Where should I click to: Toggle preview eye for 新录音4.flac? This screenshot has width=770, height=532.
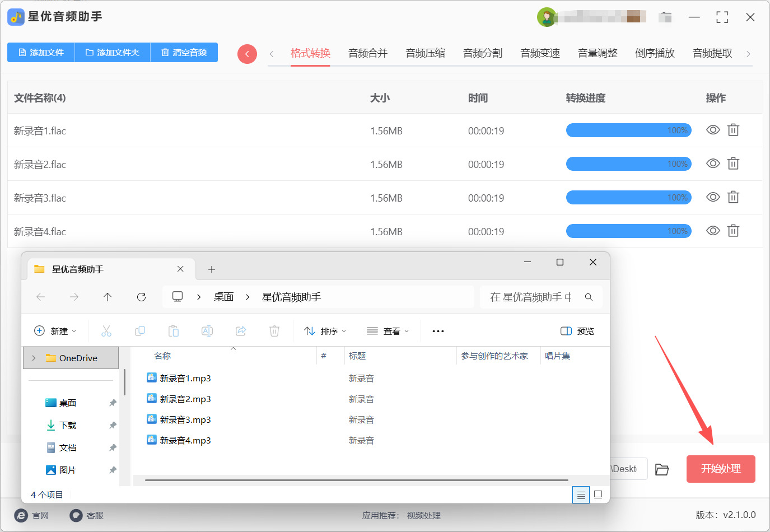coord(713,231)
